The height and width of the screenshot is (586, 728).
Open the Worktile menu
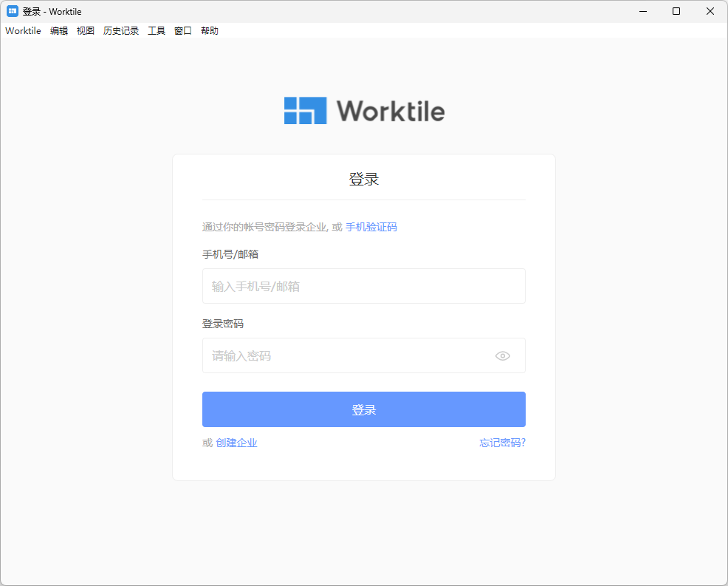(x=22, y=30)
